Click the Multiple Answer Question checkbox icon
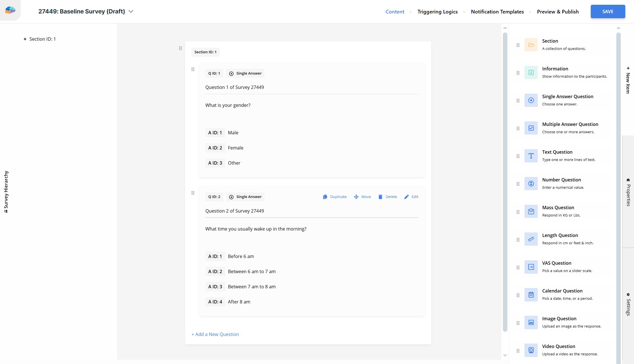Image resolution: width=634 pixels, height=364 pixels. [531, 128]
